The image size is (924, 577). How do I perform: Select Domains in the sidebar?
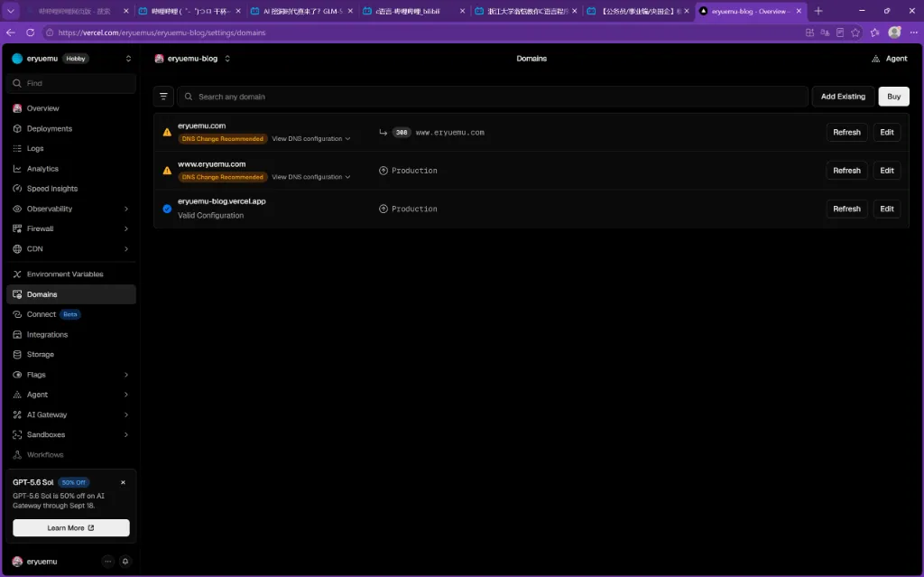pyautogui.click(x=71, y=294)
